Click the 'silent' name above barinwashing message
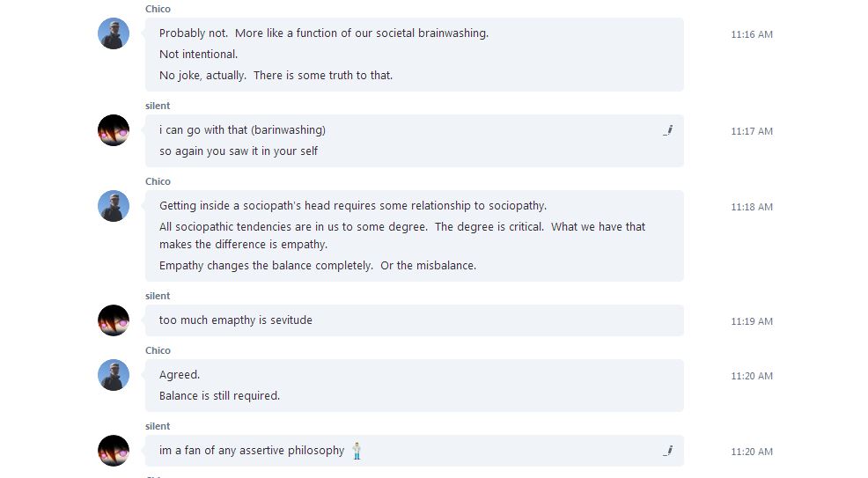 click(158, 106)
